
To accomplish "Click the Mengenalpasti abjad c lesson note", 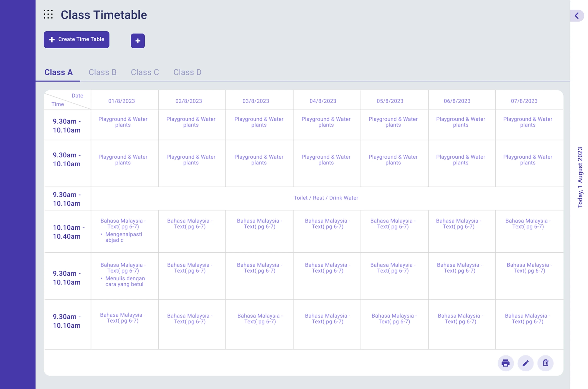I will coord(123,237).
